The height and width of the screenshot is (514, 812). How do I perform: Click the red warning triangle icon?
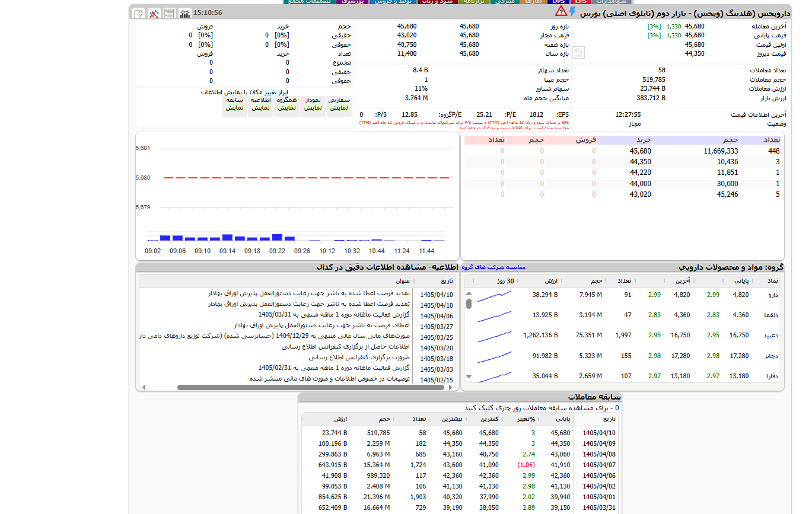[x=561, y=12]
